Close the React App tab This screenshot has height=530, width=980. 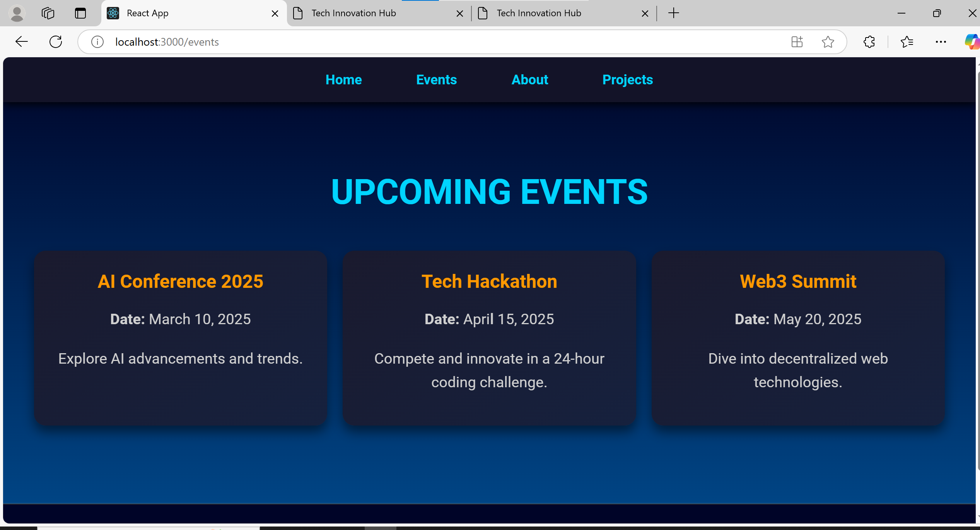275,14
